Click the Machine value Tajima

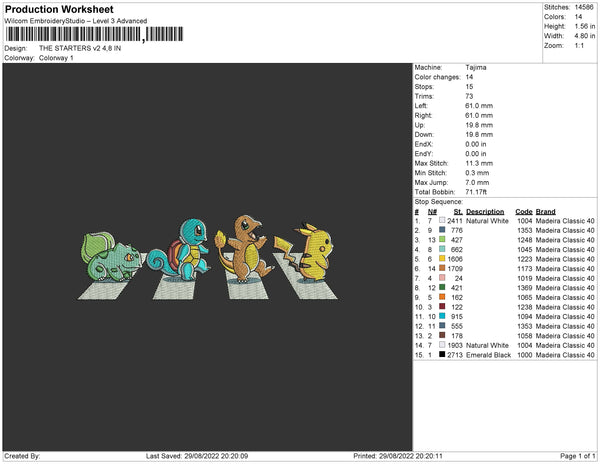(476, 67)
